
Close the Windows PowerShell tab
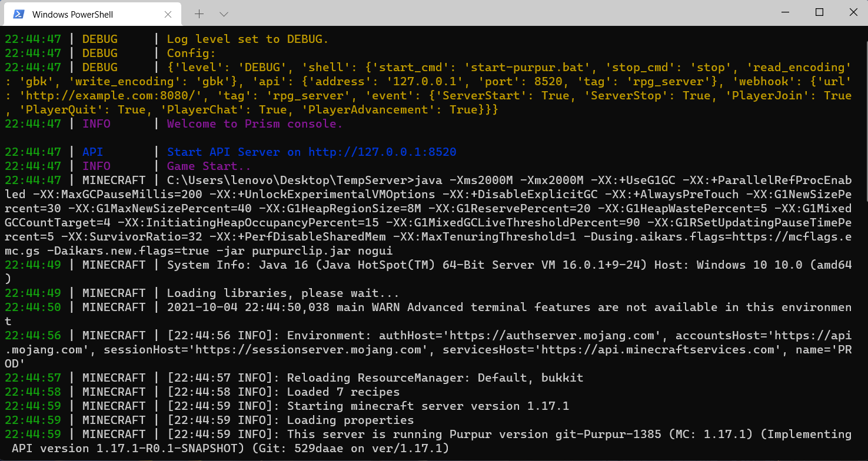point(168,14)
